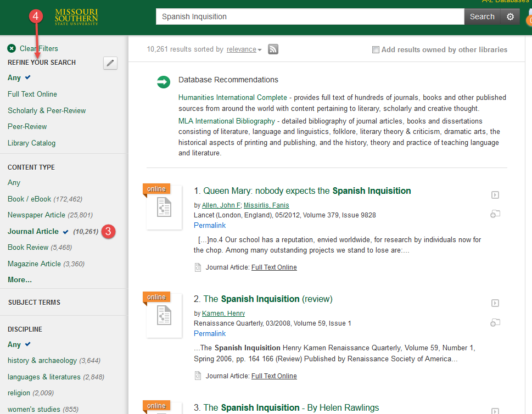Click the Search button
Image resolution: width=532 pixels, height=414 pixels.
[482, 16]
